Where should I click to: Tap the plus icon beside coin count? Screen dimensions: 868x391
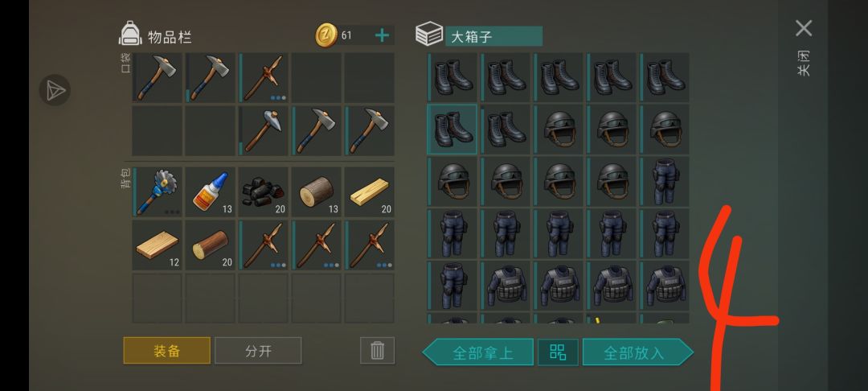click(x=382, y=35)
